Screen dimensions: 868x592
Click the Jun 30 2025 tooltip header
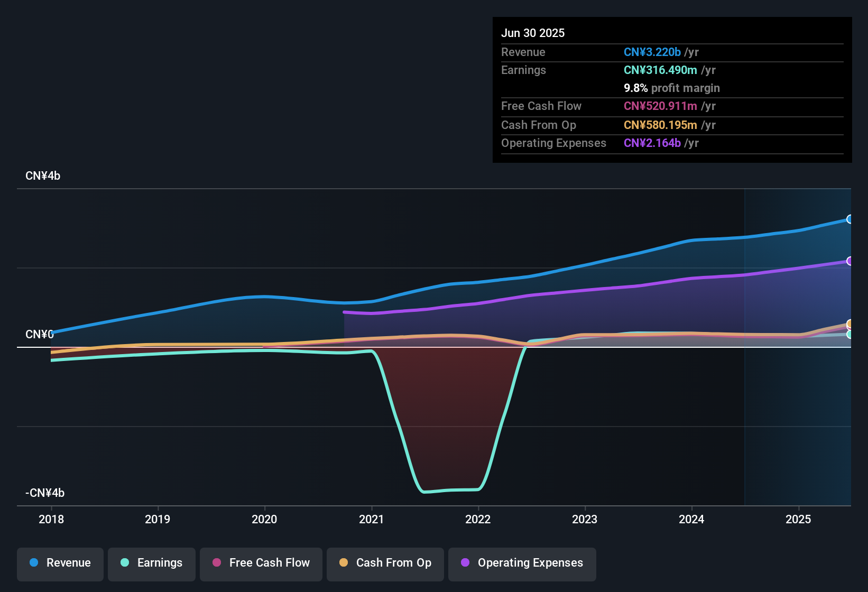pyautogui.click(x=533, y=33)
